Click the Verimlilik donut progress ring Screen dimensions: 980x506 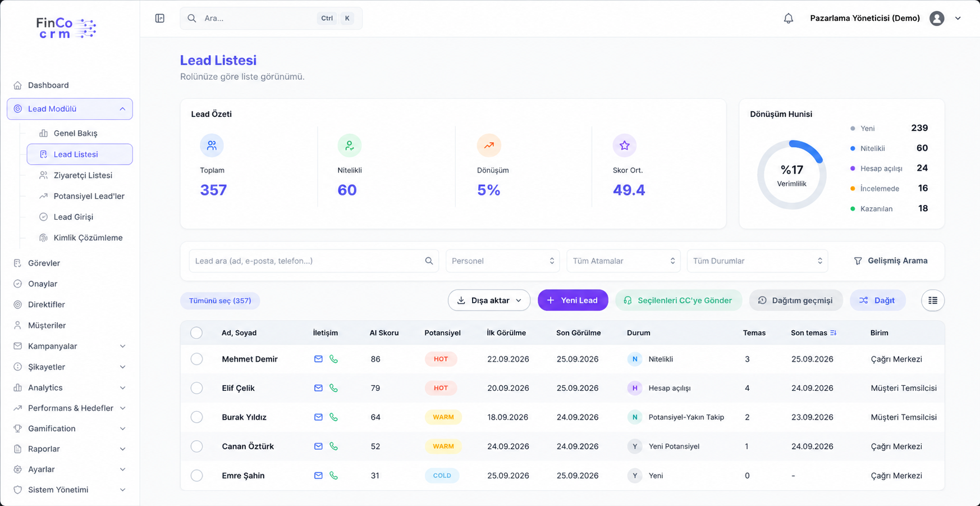(x=791, y=175)
